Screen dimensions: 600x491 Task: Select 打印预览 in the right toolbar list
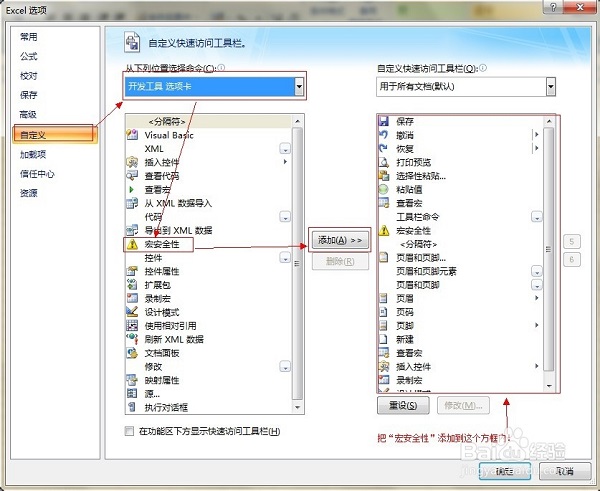413,162
